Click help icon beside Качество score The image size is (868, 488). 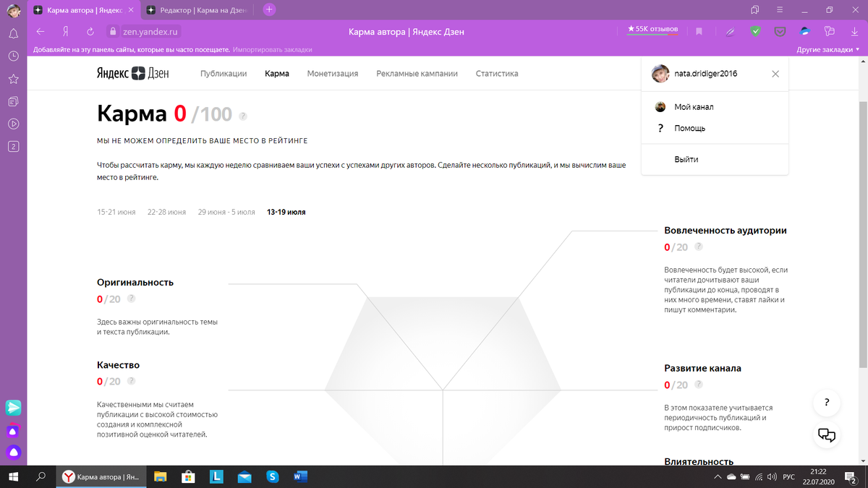click(132, 381)
